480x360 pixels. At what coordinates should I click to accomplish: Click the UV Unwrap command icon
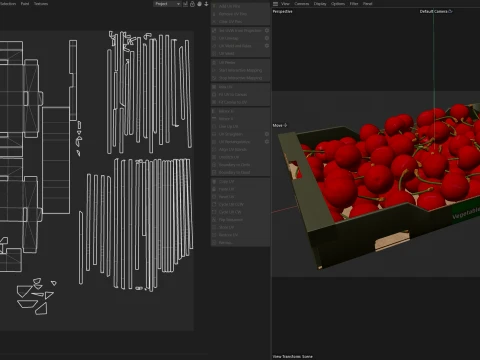point(214,38)
